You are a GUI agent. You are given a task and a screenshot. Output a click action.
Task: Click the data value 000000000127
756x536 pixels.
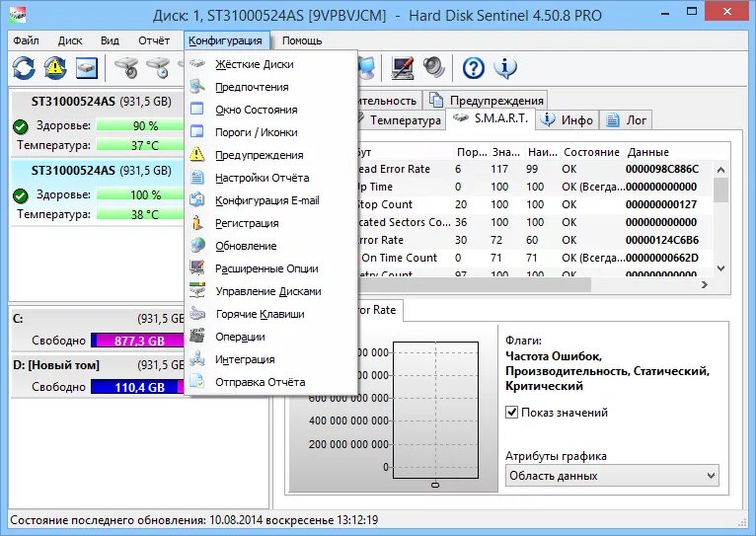click(x=661, y=204)
